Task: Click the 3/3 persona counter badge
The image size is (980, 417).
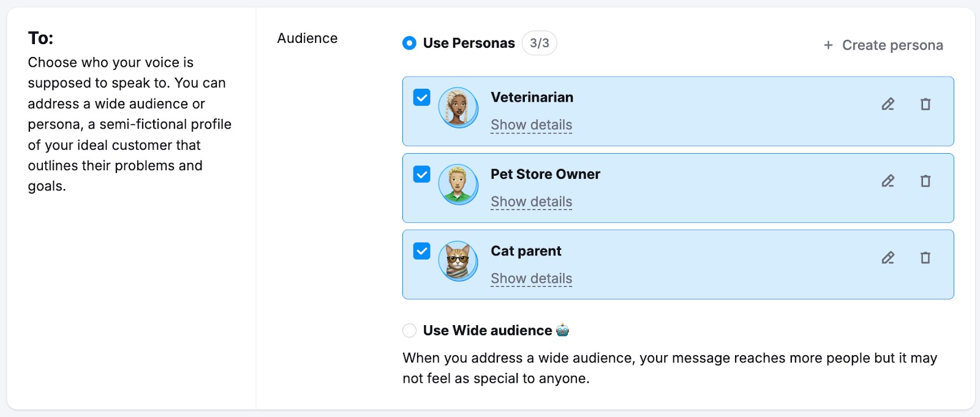Action: coord(540,43)
